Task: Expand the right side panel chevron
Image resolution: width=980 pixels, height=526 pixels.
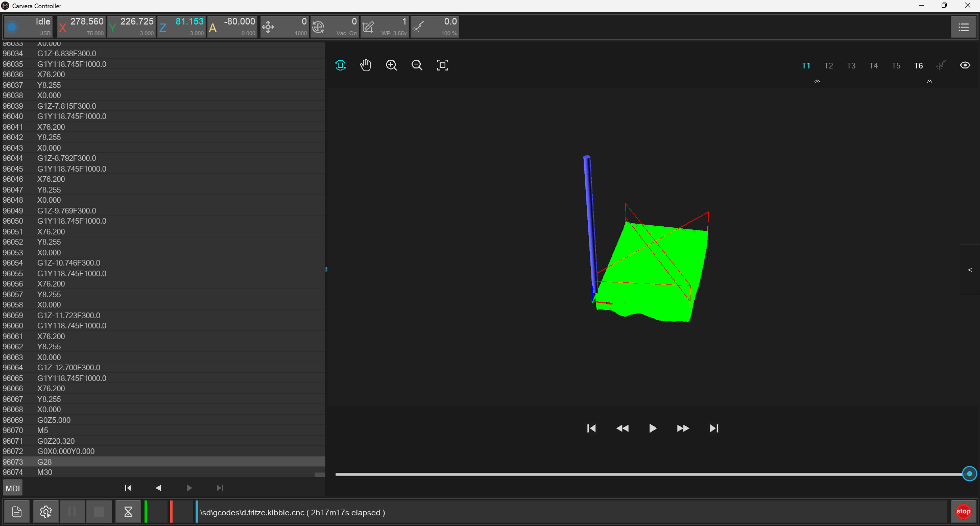Action: pyautogui.click(x=970, y=270)
